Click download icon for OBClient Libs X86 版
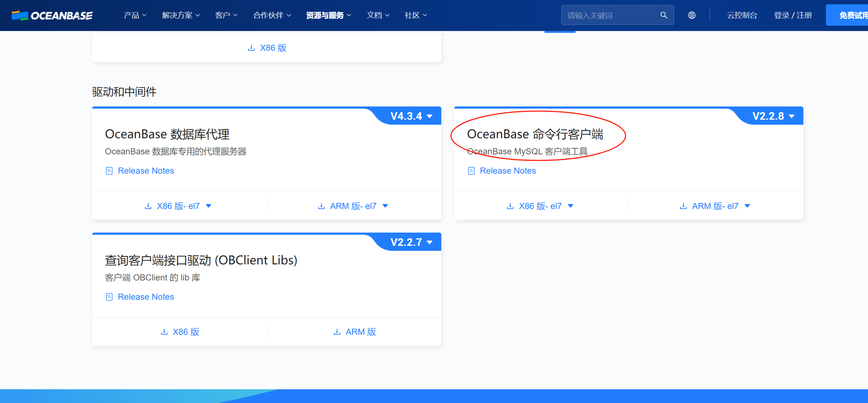This screenshot has height=403, width=868. tap(164, 332)
